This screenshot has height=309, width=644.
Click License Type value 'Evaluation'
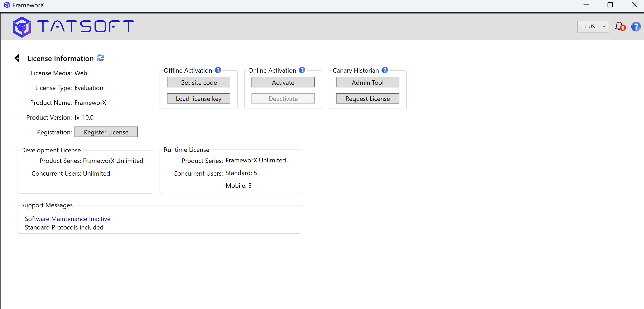89,88
